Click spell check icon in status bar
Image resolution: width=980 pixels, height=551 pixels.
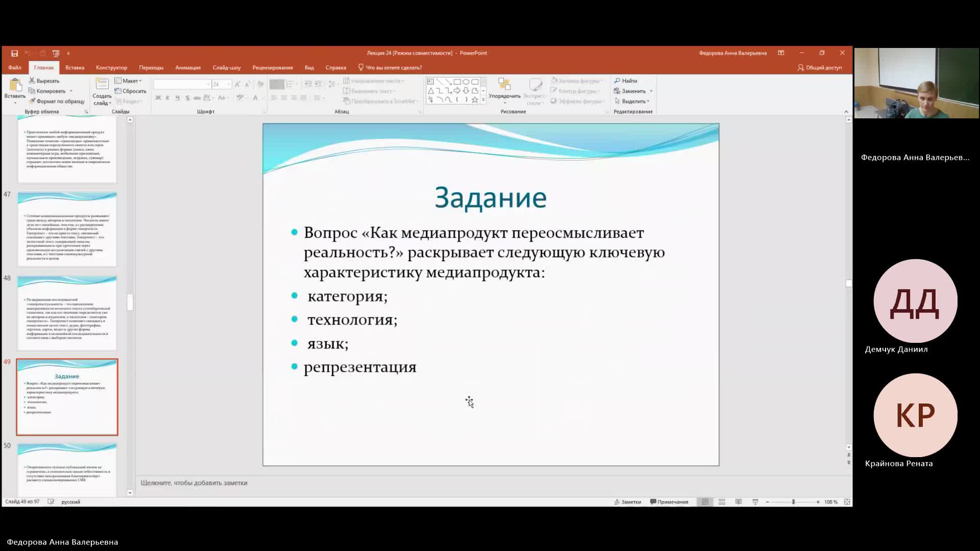[51, 502]
